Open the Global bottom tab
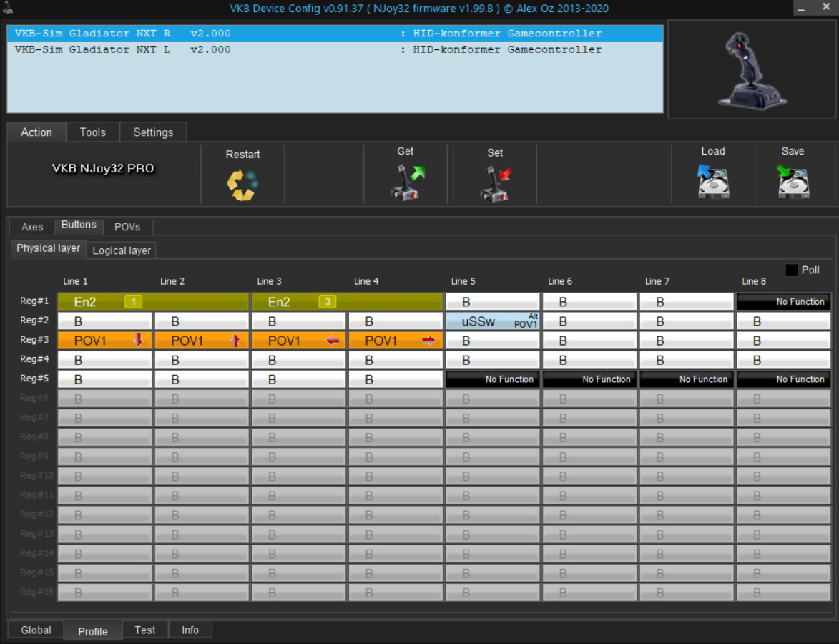 pos(36,630)
